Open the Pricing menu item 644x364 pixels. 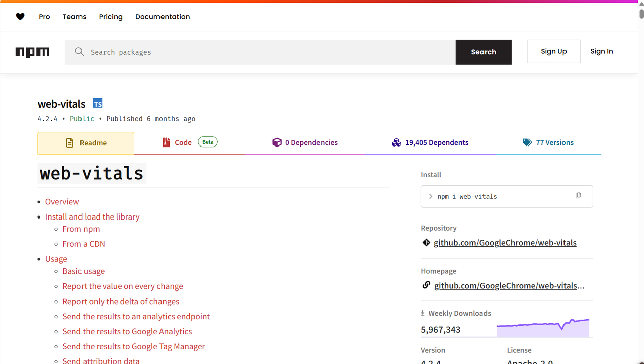[111, 17]
